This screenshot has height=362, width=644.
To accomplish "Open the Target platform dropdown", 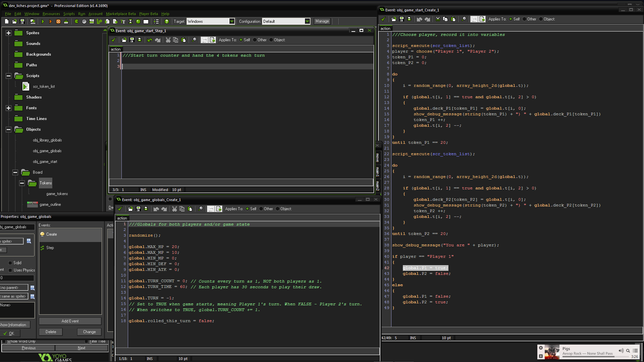I will pos(231,21).
